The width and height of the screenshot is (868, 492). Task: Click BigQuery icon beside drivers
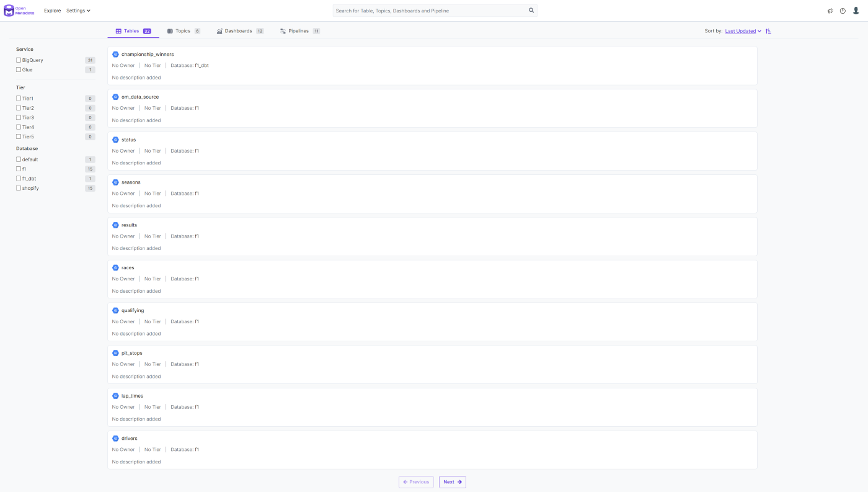115,439
